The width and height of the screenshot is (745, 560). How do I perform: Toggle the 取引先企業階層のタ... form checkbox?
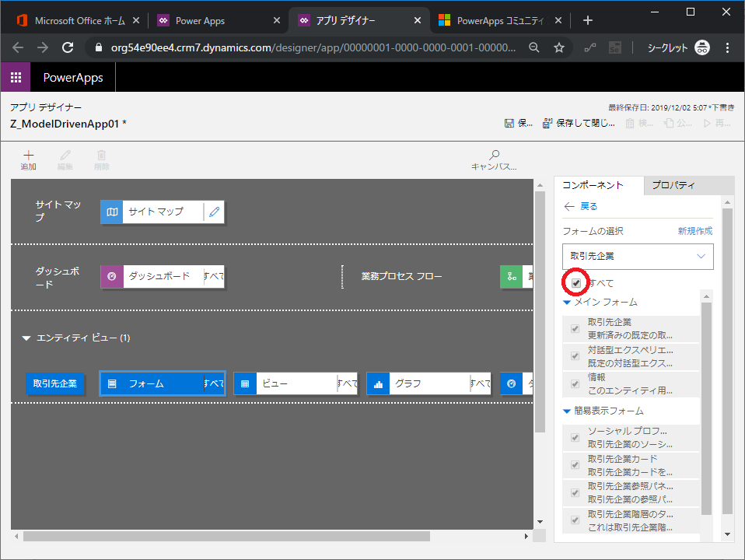[x=575, y=520]
